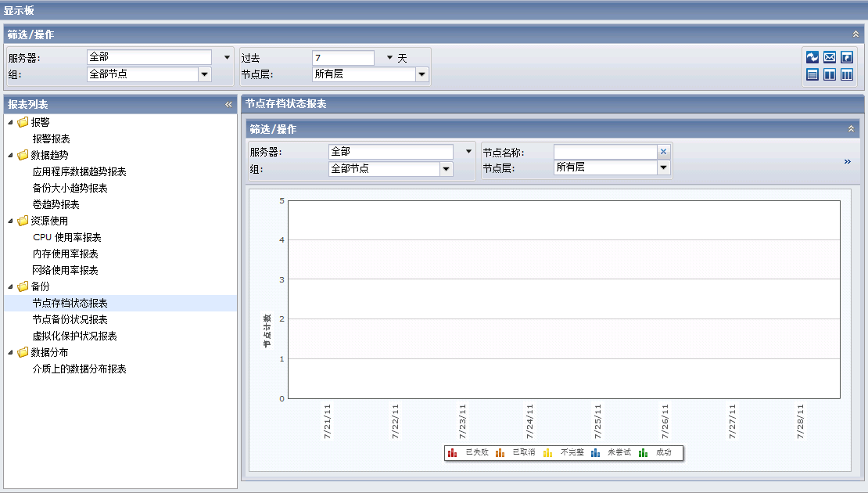Select CPU 使用率报表 in the list

click(x=66, y=237)
